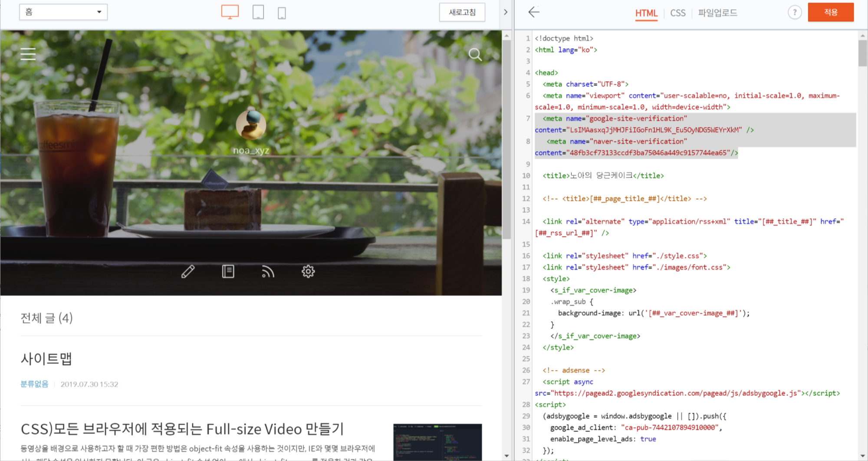Click the pencil write-post icon
The width and height of the screenshot is (868, 461).
tap(188, 272)
